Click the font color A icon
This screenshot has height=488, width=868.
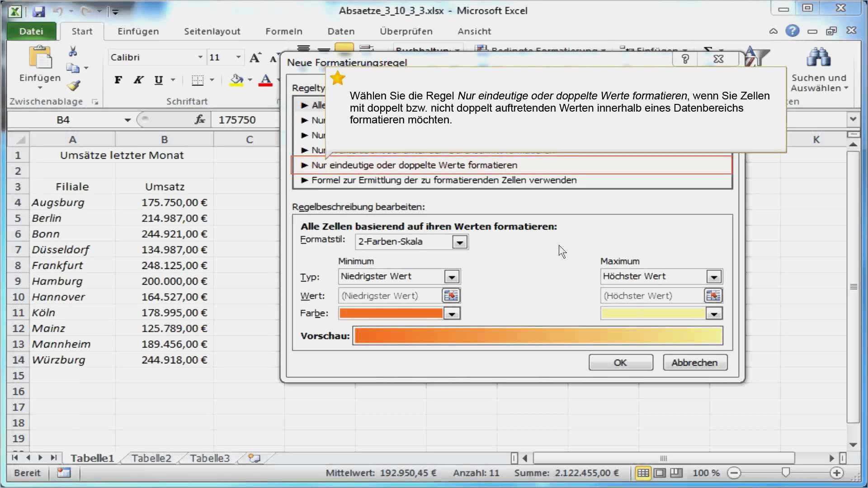266,80
